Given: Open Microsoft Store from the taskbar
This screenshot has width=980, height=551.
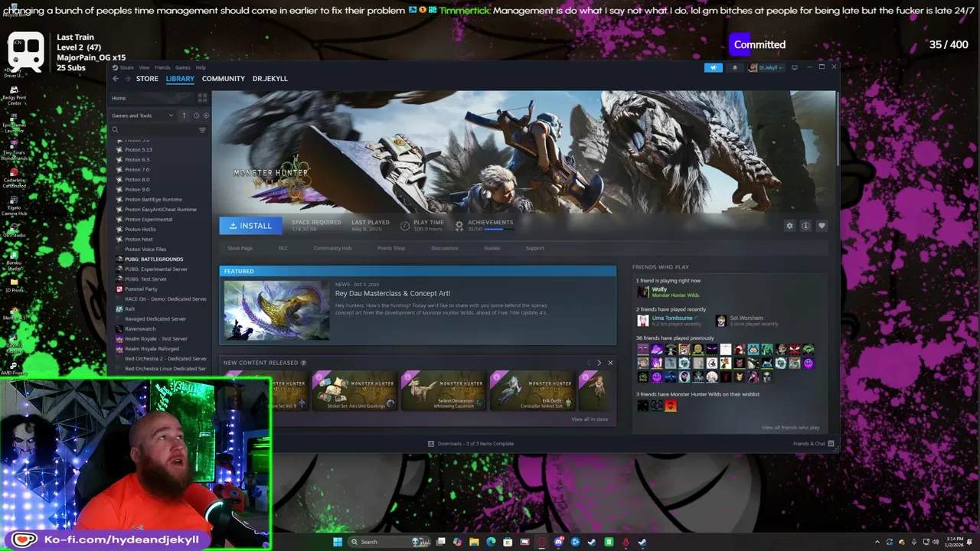Looking at the screenshot, I should pyautogui.click(x=508, y=542).
